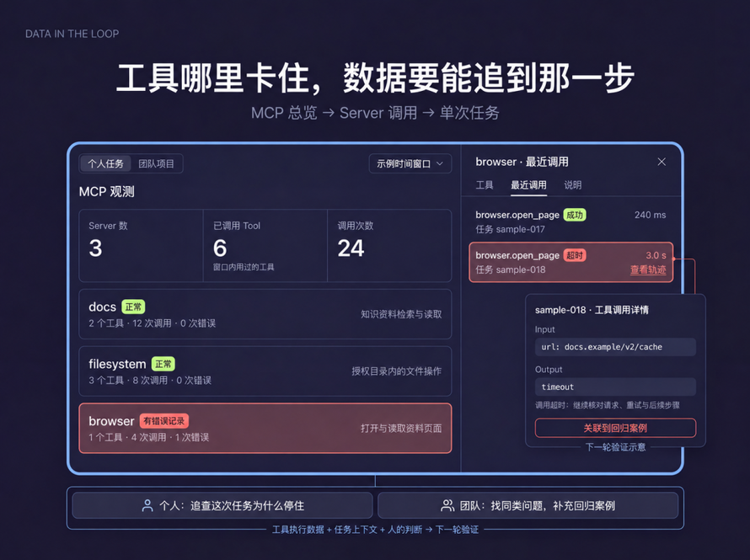This screenshot has width=750, height=560.
Task: Click 知识资料检索与读取 description
Action: 401,314
